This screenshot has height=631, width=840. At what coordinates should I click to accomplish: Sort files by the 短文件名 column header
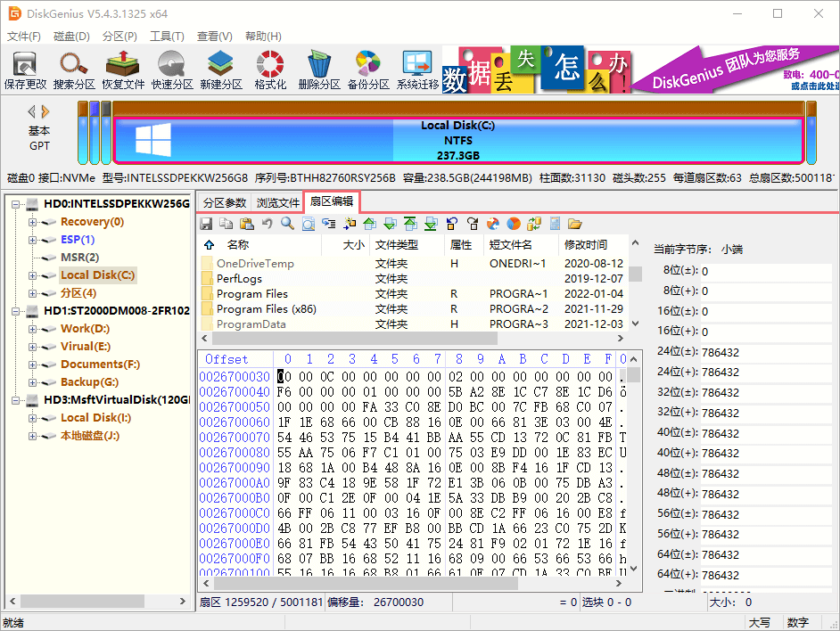(511, 245)
